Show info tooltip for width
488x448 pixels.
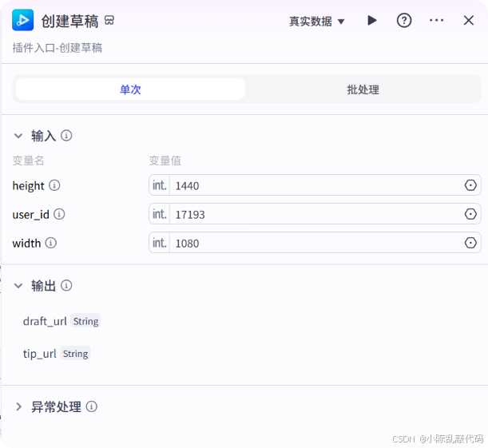coord(51,243)
